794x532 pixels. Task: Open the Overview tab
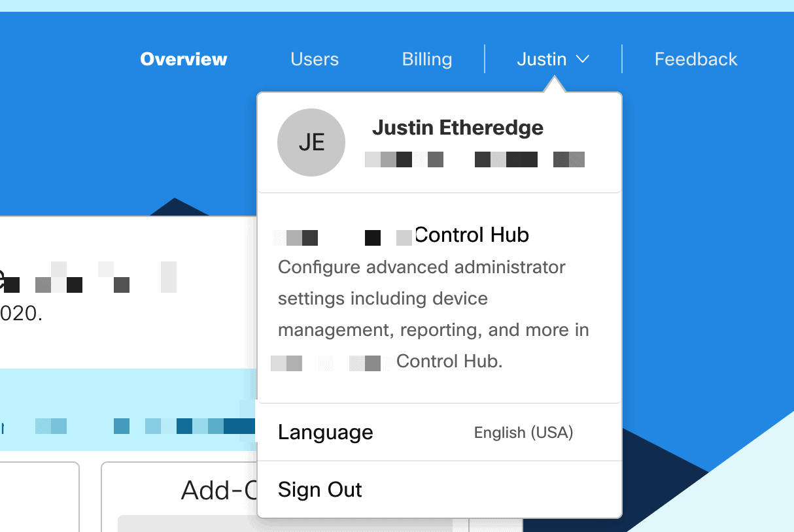click(x=184, y=59)
